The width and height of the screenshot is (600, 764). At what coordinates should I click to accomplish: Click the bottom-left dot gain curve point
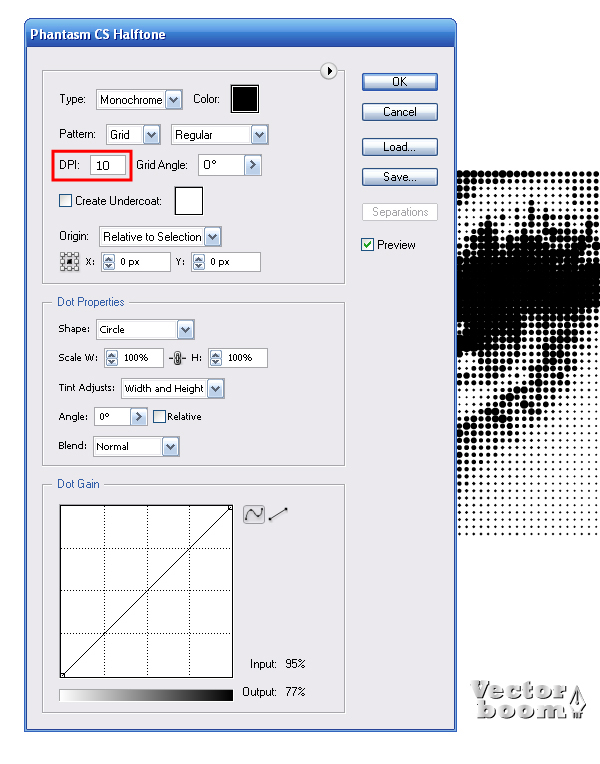62,675
